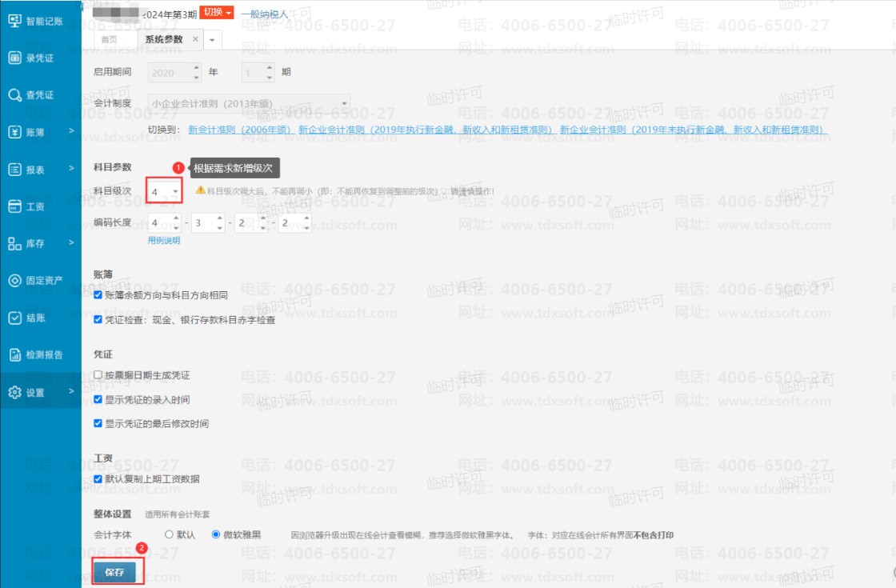Click second 编码长度 stepper showing 3
Image resolution: width=896 pixels, height=588 pixels.
pos(220,223)
